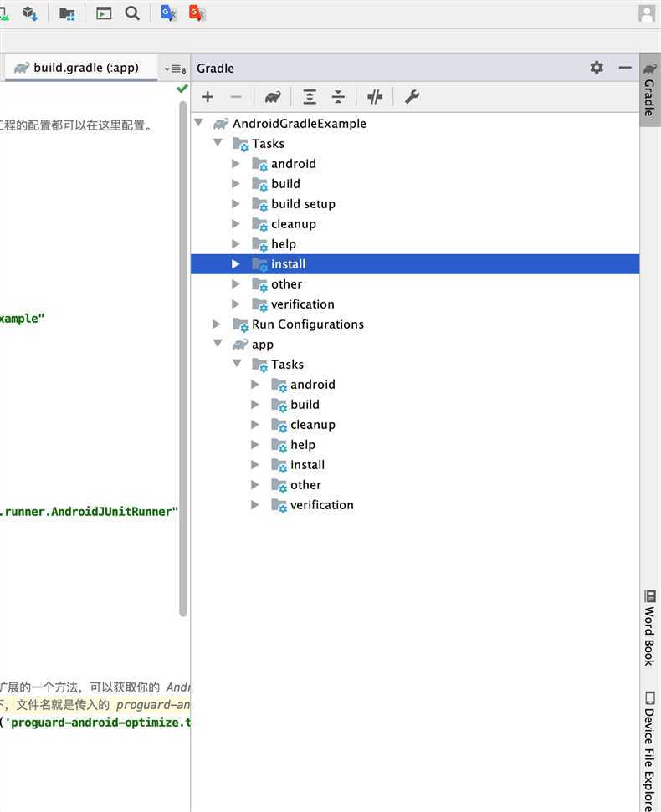661x812 pixels.
Task: Click the red Google Translate icon
Action: [197, 13]
